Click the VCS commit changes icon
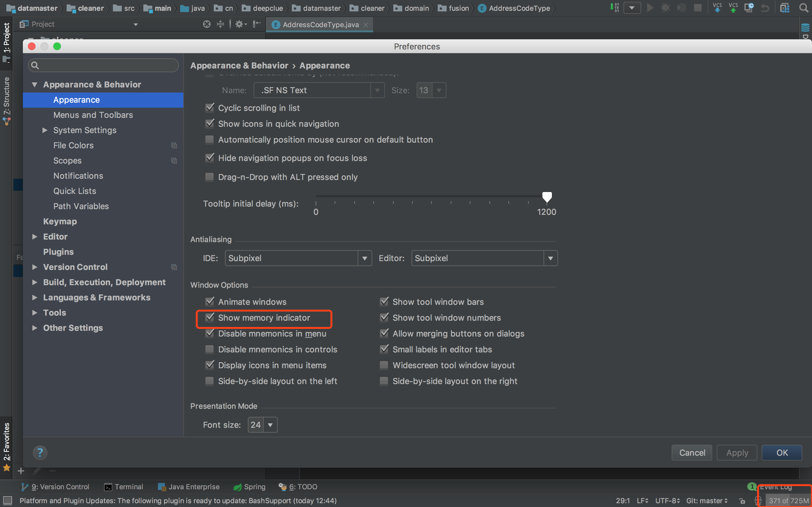Image resolution: width=812 pixels, height=507 pixels. [x=733, y=8]
